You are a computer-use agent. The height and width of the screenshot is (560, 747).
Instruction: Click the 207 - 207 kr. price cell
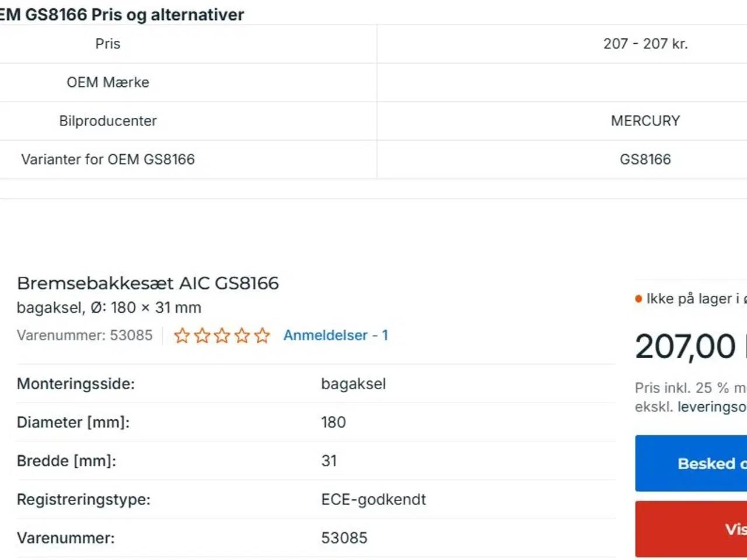(x=645, y=44)
